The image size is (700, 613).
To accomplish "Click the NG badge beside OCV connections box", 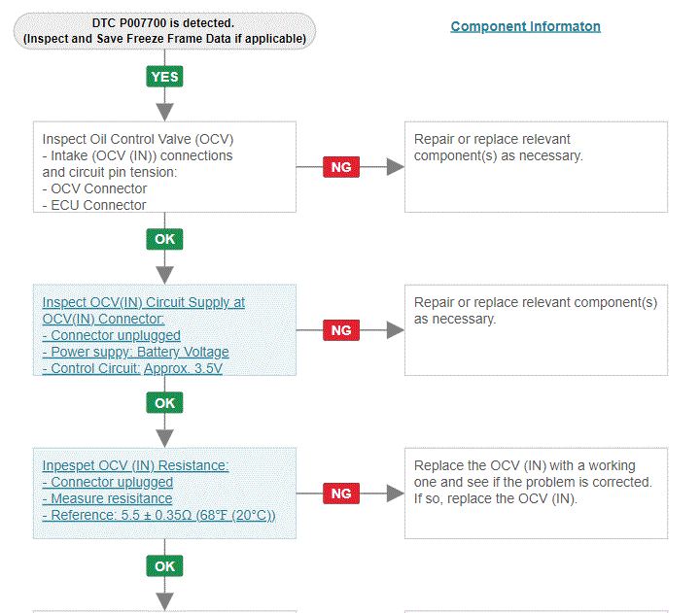I will click(341, 167).
